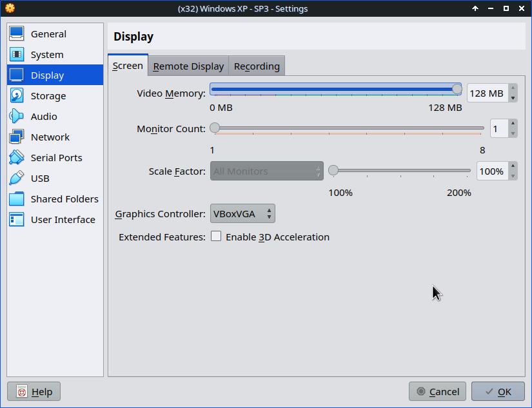Screen dimensions: 532x408
Task: Open the General settings icon
Action: [x=17, y=34]
